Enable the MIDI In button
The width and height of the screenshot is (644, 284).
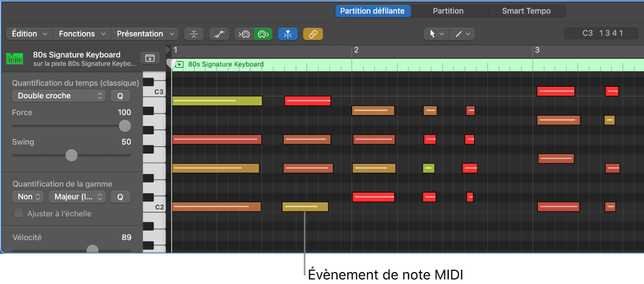(244, 34)
